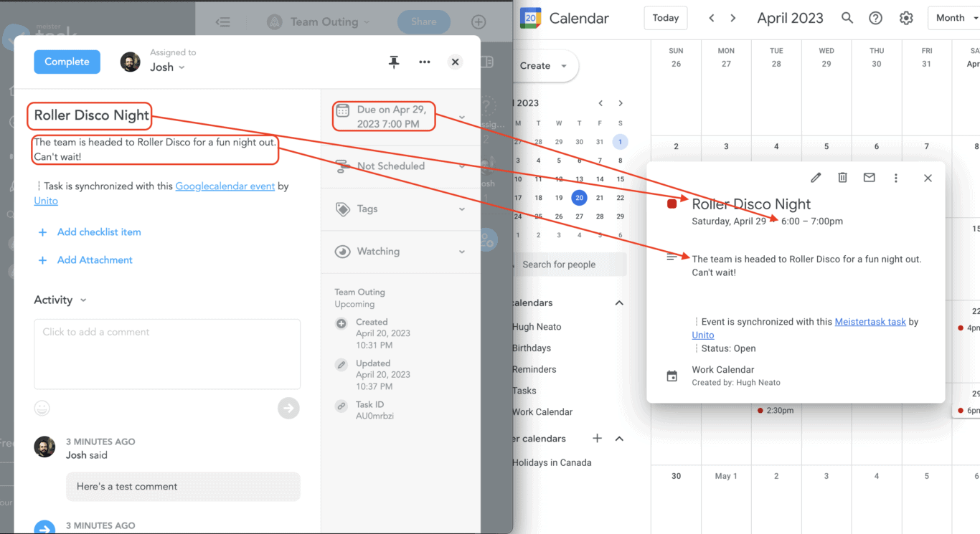Screen dimensions: 980x534
Task: Click the Search for people field
Action: (x=570, y=264)
